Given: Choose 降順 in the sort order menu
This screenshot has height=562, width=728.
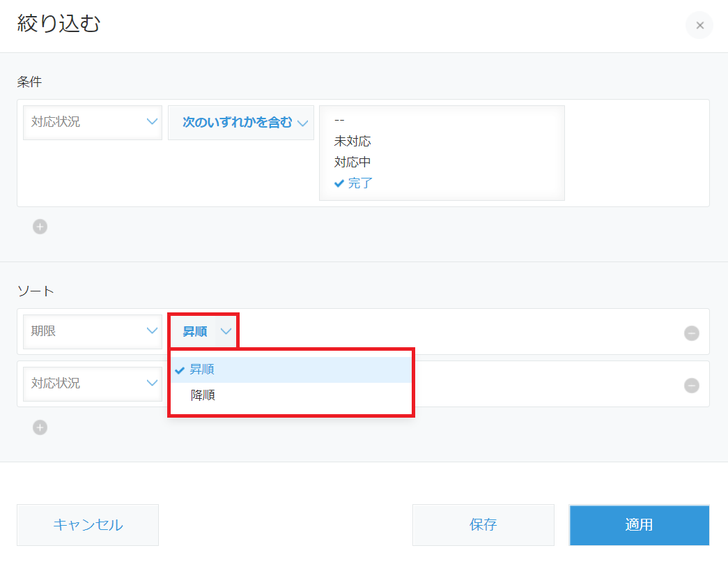Looking at the screenshot, I should coord(291,395).
